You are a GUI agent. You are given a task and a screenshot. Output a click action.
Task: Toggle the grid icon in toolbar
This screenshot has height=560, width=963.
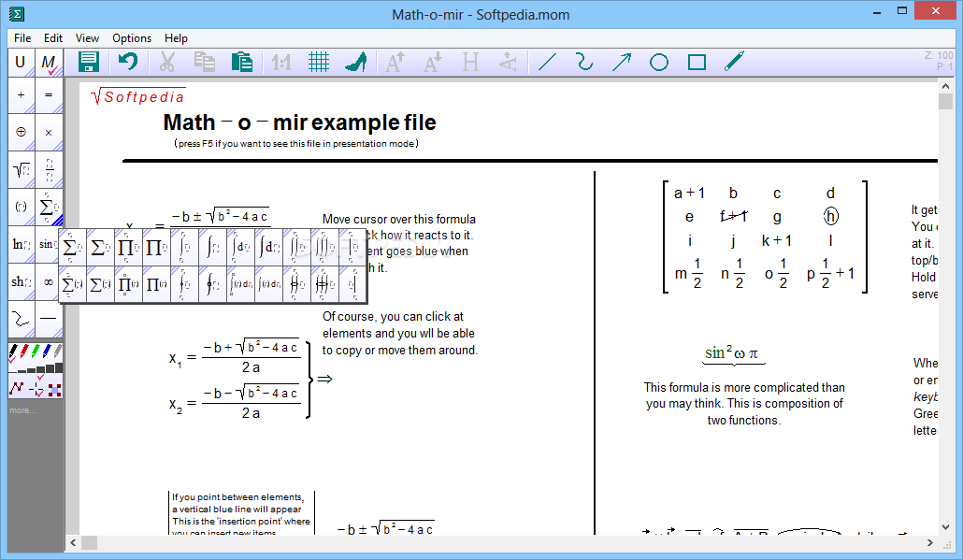tap(319, 62)
